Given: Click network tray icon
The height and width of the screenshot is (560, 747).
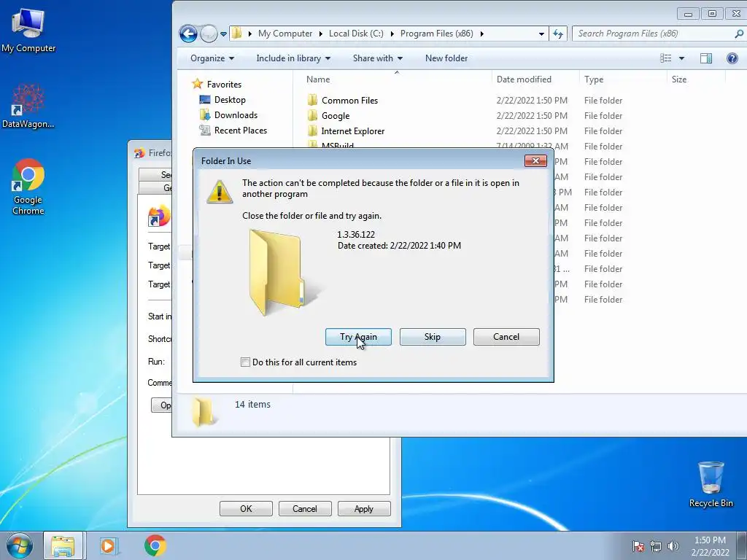Looking at the screenshot, I should 656,546.
